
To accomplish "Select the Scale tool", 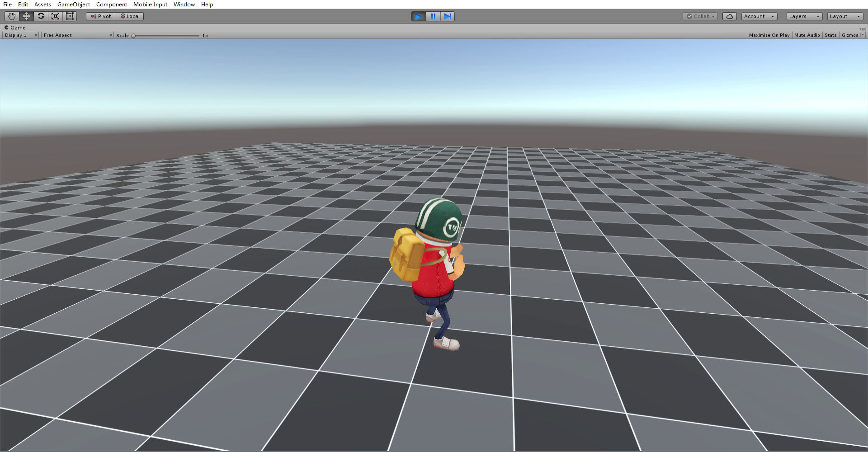I will [x=55, y=16].
